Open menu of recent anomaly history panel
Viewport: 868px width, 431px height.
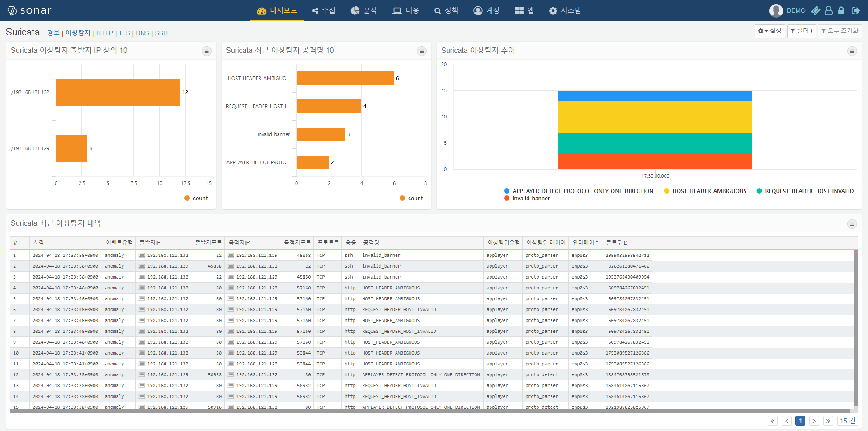click(852, 224)
